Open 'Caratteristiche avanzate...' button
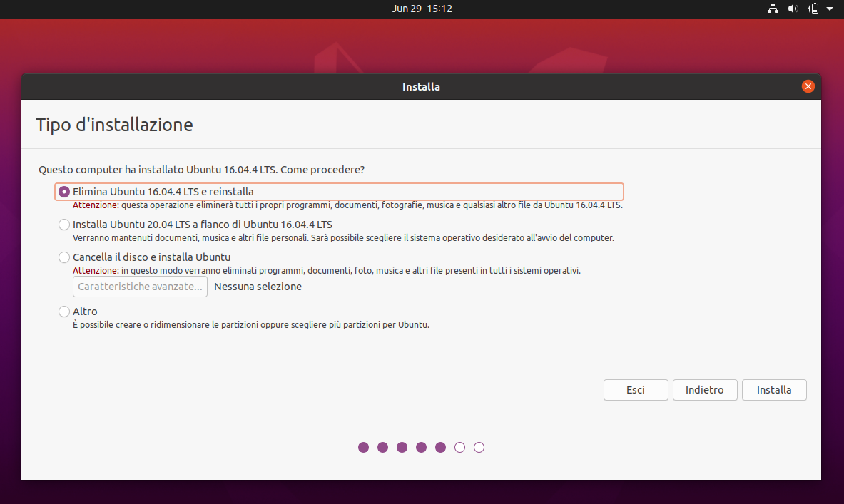Image resolution: width=844 pixels, height=504 pixels. point(140,287)
